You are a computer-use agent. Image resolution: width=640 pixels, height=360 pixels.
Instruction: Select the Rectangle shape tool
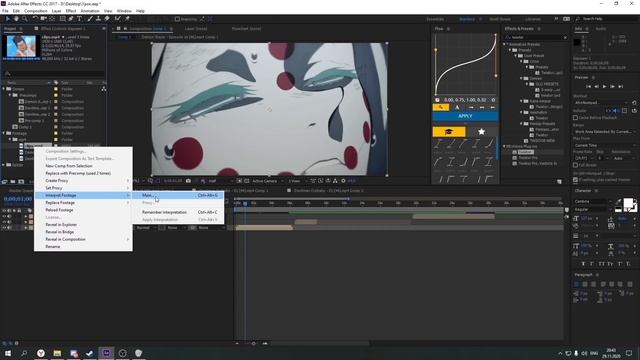coord(62,19)
